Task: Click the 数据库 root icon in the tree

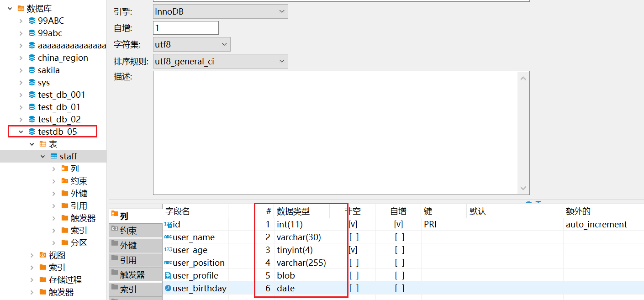Action: click(x=21, y=8)
